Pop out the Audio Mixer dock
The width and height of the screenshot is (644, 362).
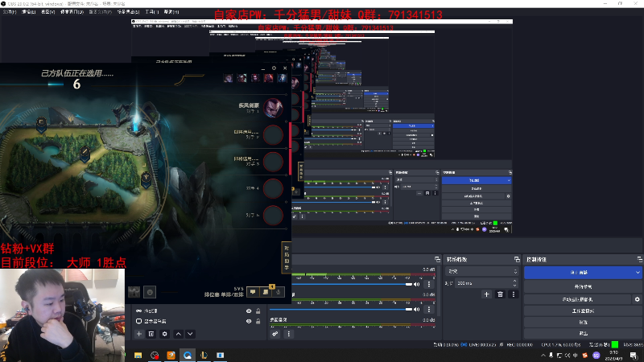(x=437, y=259)
